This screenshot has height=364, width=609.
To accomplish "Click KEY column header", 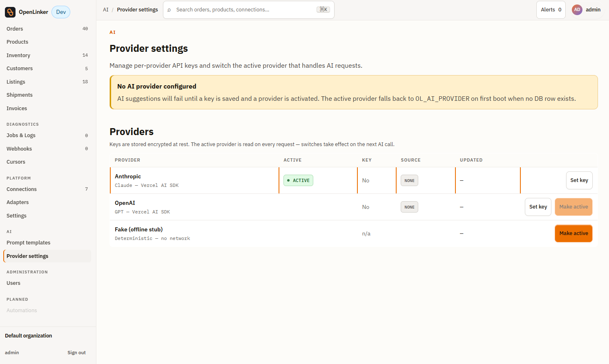I will 367,160.
